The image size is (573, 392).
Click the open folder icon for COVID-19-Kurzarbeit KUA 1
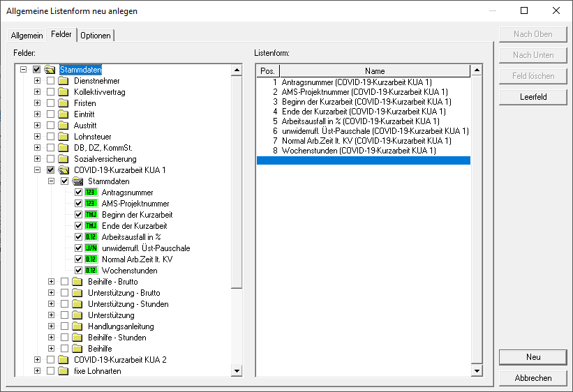click(x=64, y=170)
